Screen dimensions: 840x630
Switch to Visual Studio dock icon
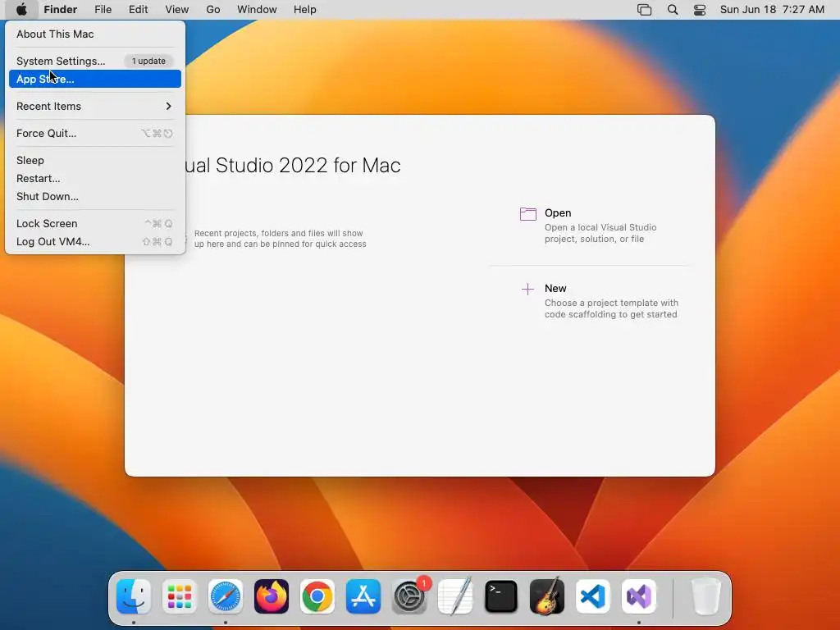pos(639,596)
